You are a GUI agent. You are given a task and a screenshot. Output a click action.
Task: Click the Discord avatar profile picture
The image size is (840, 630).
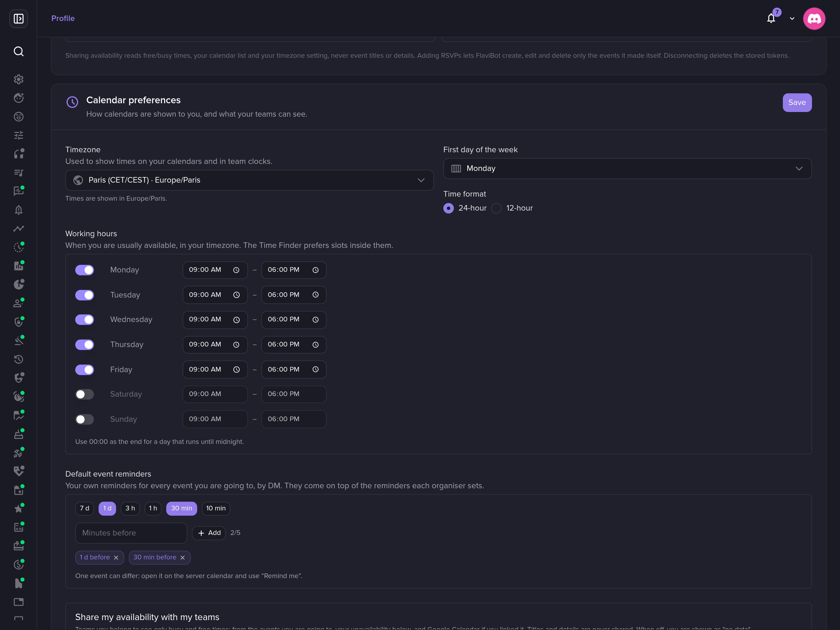(x=814, y=18)
